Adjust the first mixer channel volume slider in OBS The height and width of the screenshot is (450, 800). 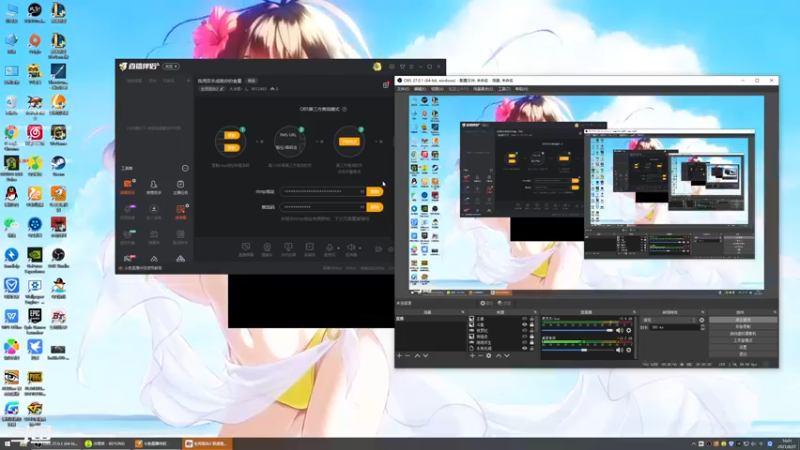578,331
